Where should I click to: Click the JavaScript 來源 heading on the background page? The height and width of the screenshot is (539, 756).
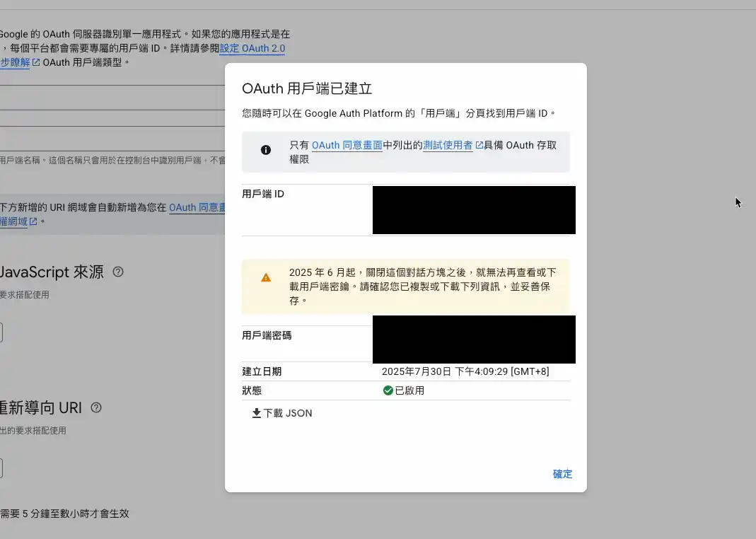coord(52,272)
